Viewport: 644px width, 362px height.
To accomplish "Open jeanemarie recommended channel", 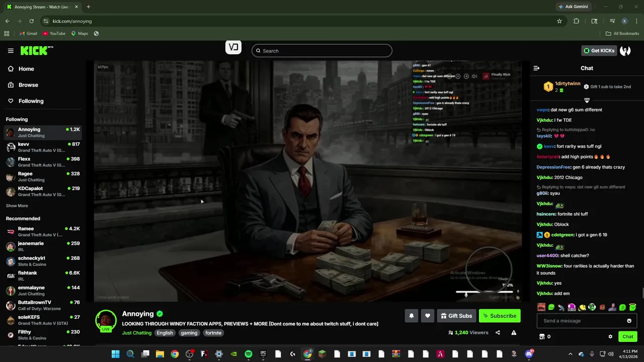I will pyautogui.click(x=43, y=246).
